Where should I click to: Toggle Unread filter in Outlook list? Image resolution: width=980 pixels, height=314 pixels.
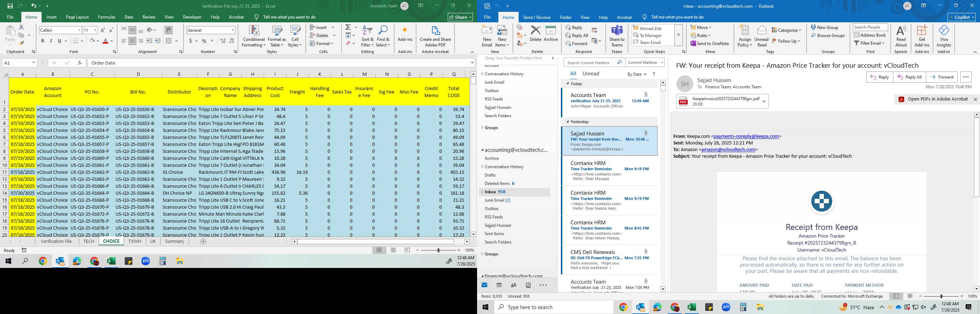point(591,74)
